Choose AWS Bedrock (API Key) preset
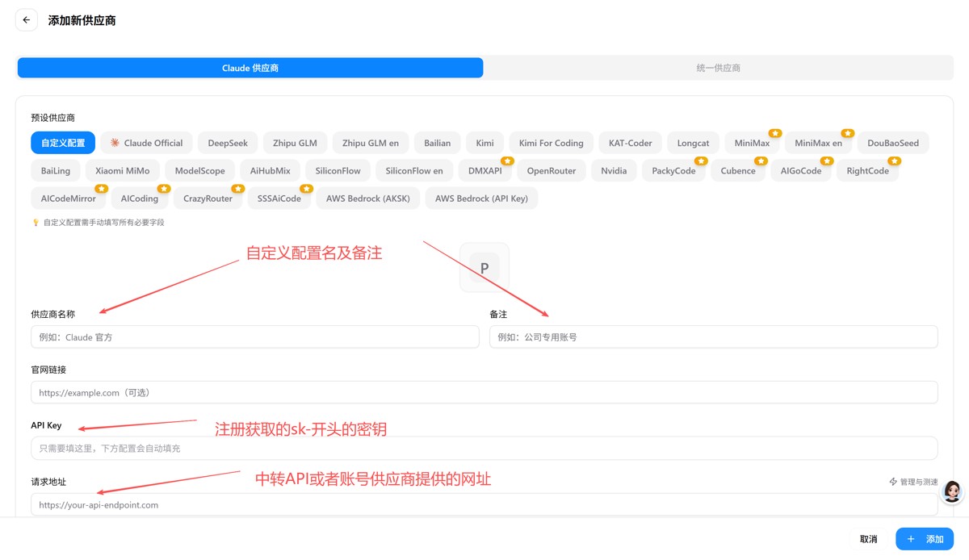 481,199
